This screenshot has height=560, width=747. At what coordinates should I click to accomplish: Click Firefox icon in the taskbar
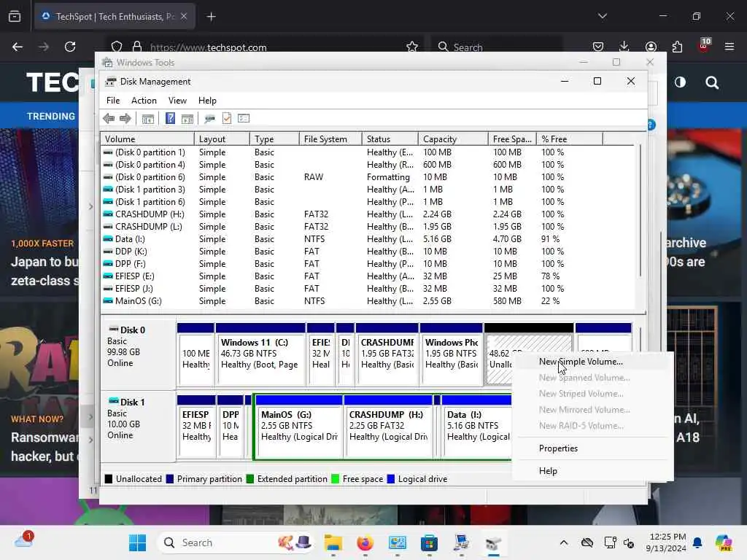point(365,542)
